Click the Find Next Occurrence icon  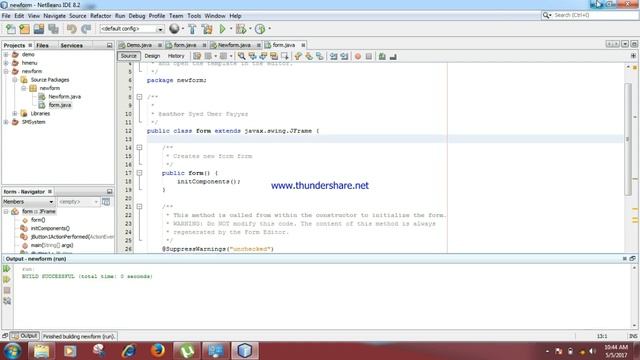(263, 56)
